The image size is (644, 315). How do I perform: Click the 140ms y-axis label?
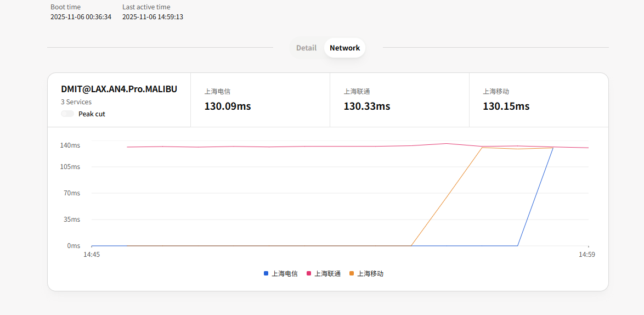point(70,145)
